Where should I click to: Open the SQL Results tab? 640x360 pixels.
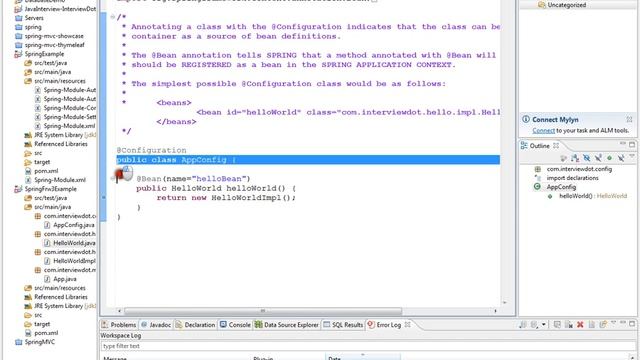(343, 325)
